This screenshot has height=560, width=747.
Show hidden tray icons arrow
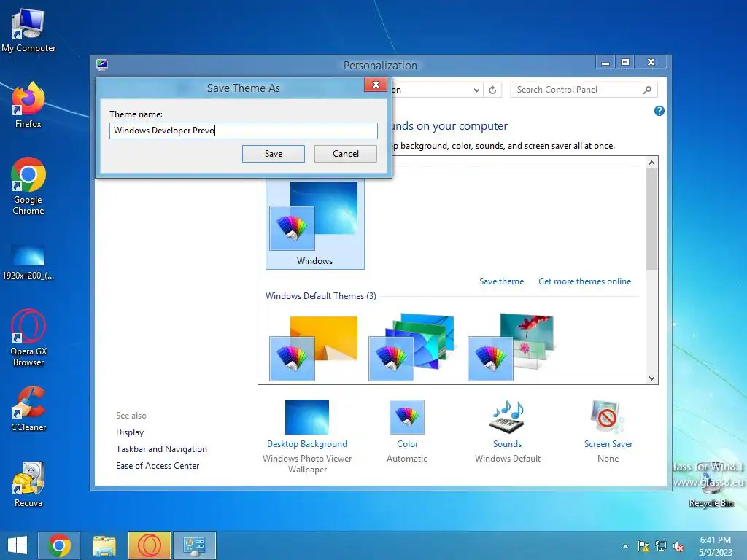625,546
